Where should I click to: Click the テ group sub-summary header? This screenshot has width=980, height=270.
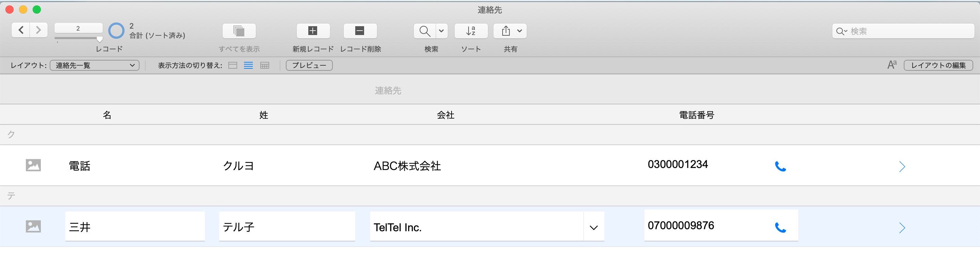point(490,196)
